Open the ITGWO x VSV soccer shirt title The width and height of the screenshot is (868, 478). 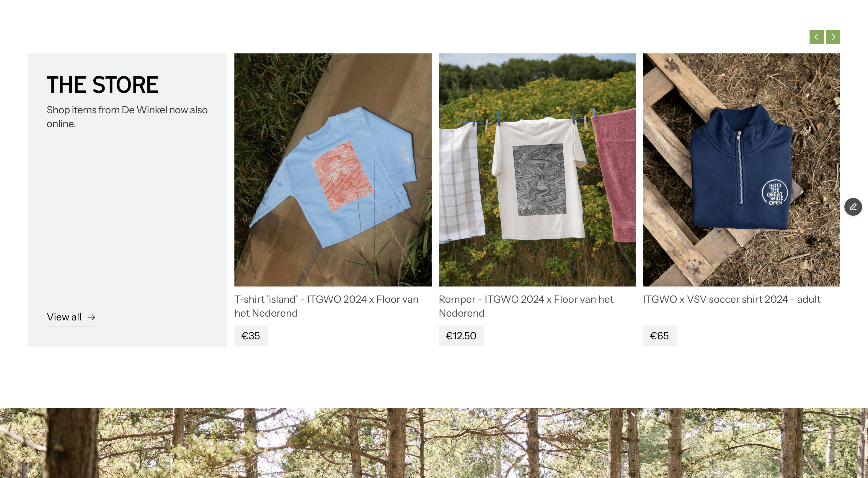[732, 299]
